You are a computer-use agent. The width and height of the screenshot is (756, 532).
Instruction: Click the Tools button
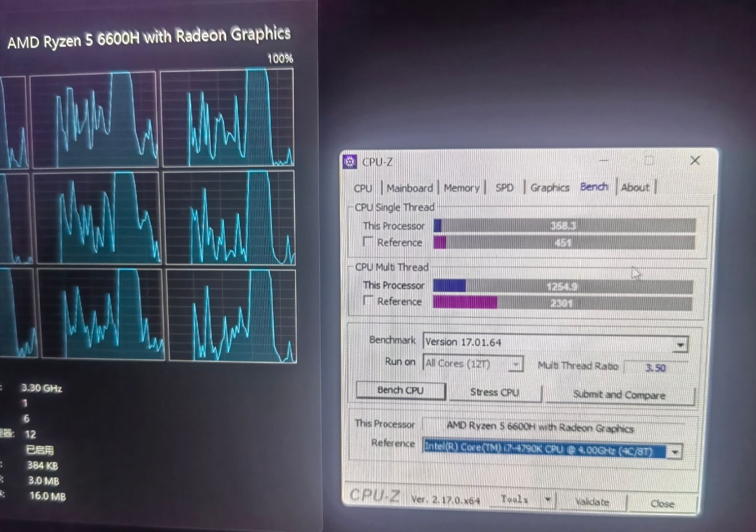[x=515, y=499]
